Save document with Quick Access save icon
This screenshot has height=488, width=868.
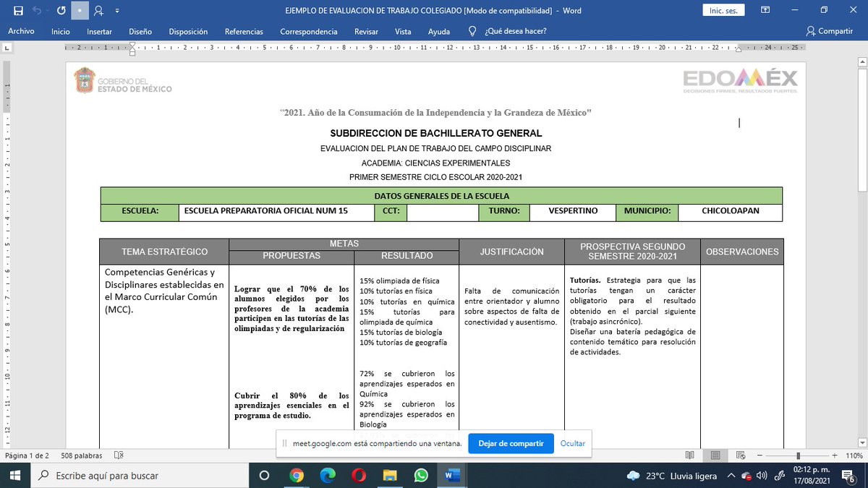(18, 11)
